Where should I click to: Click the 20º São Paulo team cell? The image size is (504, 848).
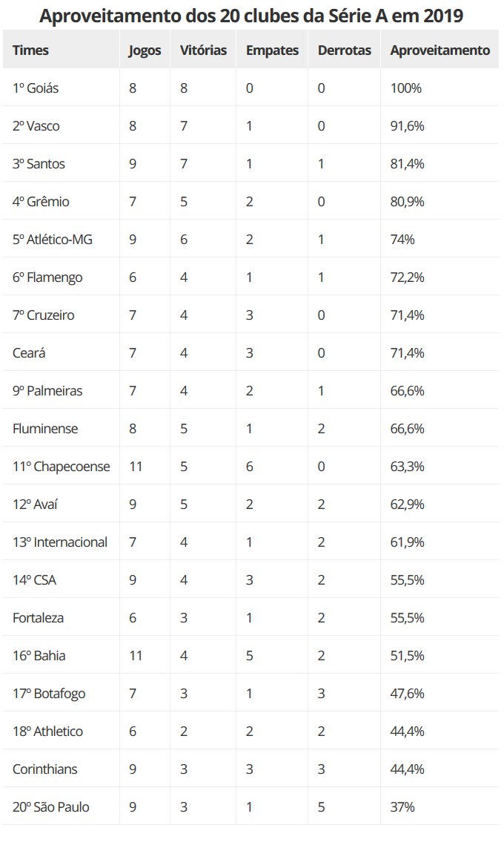tap(51, 807)
